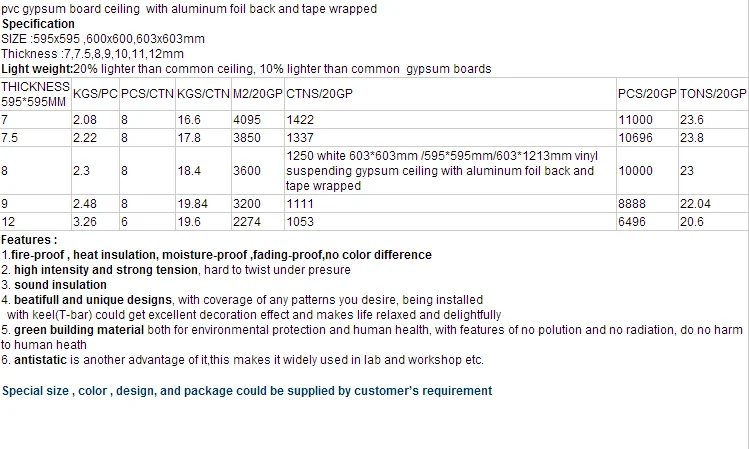Select the 19.84 KGS/CTN cell
This screenshot has height=449, width=749.
point(194,204)
